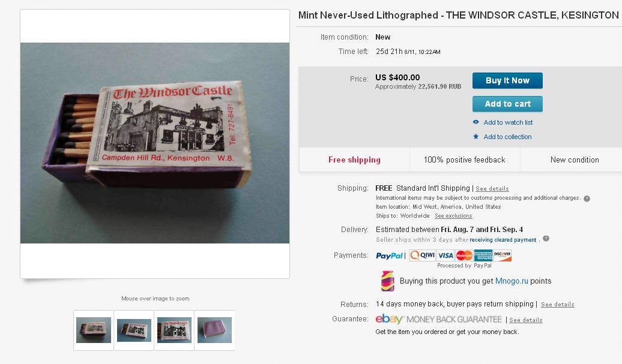Select the purple matchbox back thumbnail
This screenshot has width=622, height=364.
pos(214,330)
